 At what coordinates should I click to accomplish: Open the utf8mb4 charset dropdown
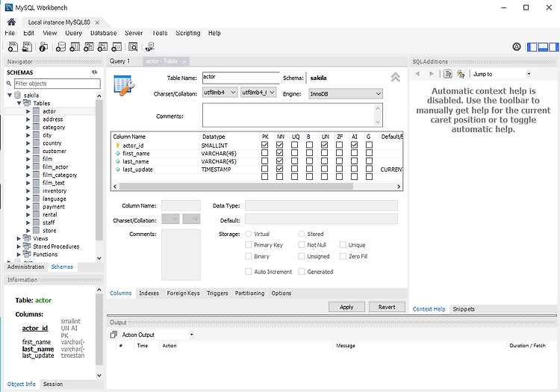220,93
